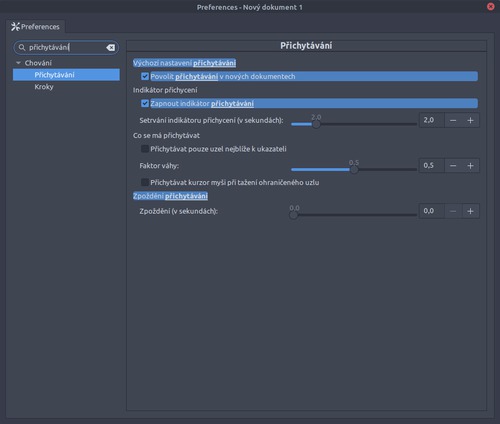
Task: Close the Preferences window
Action: pyautogui.click(x=491, y=6)
